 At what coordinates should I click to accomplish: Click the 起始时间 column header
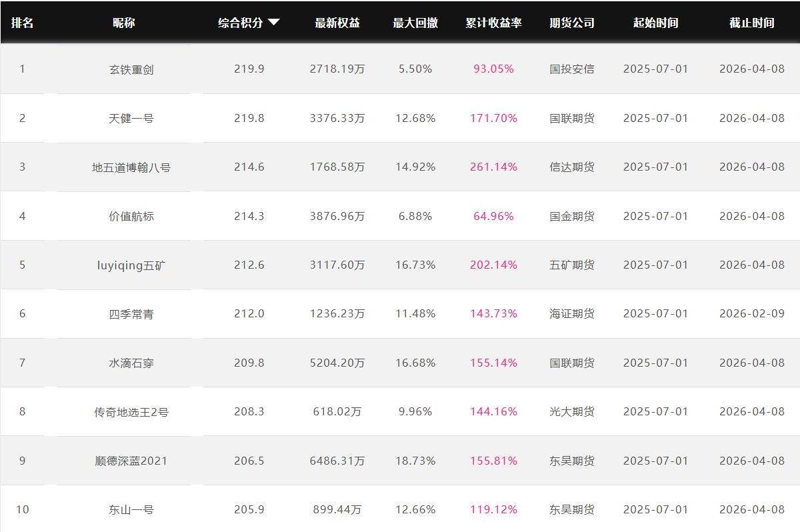(x=655, y=23)
